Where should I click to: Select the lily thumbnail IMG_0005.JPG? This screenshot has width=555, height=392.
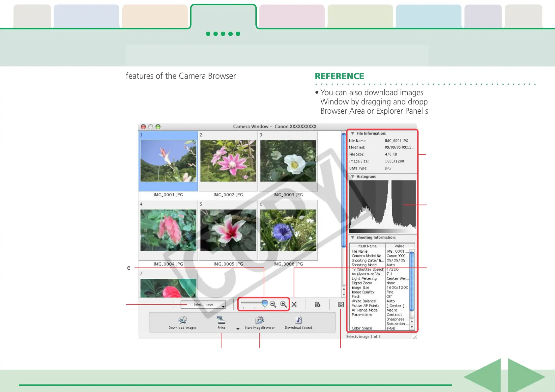(228, 230)
